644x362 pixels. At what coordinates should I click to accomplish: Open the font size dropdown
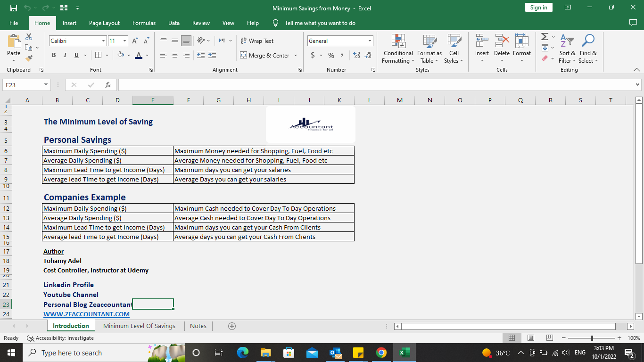pyautogui.click(x=124, y=41)
